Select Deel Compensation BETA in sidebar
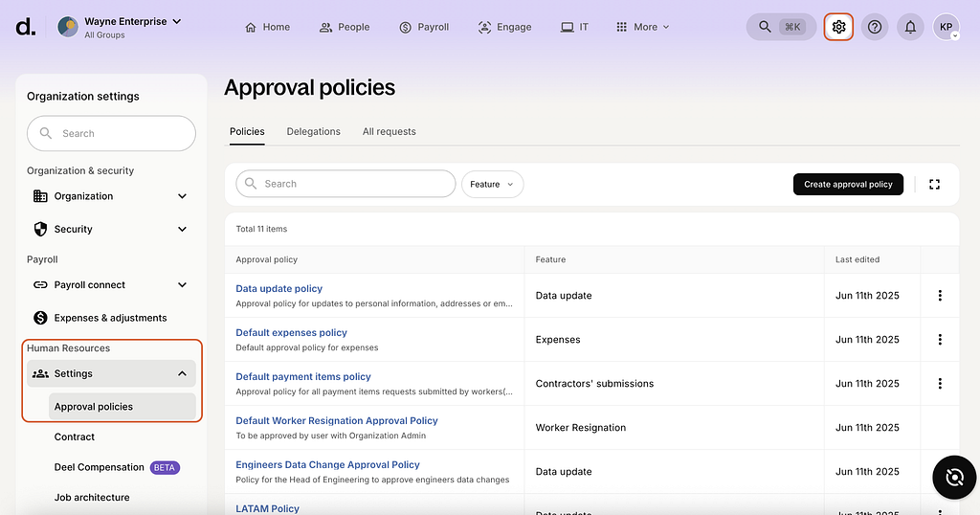Viewport: 980px width, 515px height. pyautogui.click(x=117, y=467)
